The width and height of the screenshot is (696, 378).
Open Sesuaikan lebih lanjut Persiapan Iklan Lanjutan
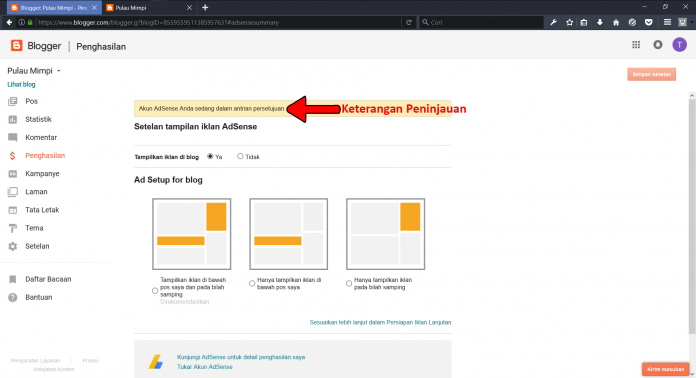[380, 323]
